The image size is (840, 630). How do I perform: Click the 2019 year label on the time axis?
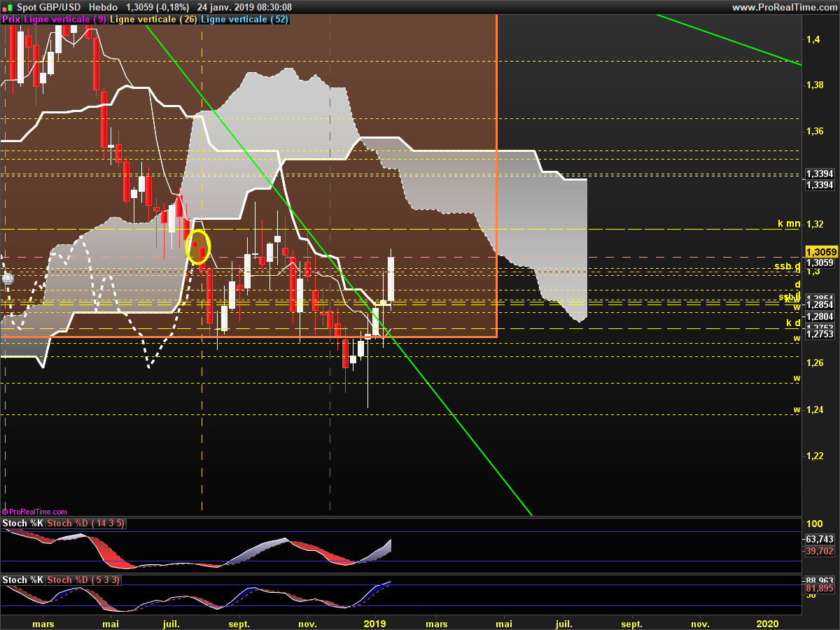click(x=375, y=623)
